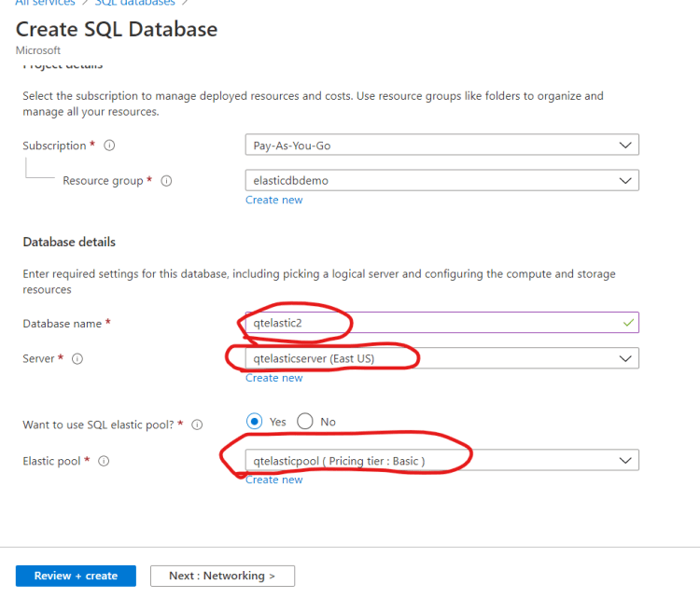
Task: Go to Next: Networking step
Action: tap(222, 576)
